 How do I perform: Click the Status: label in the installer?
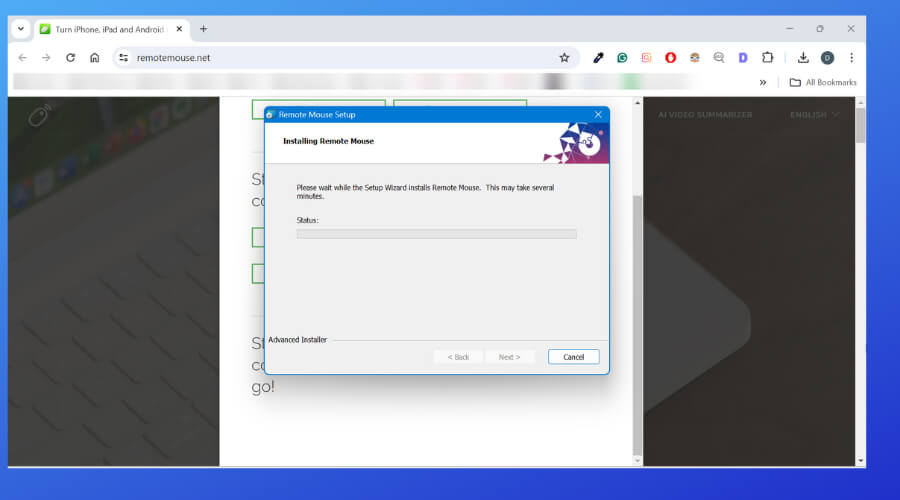307,220
